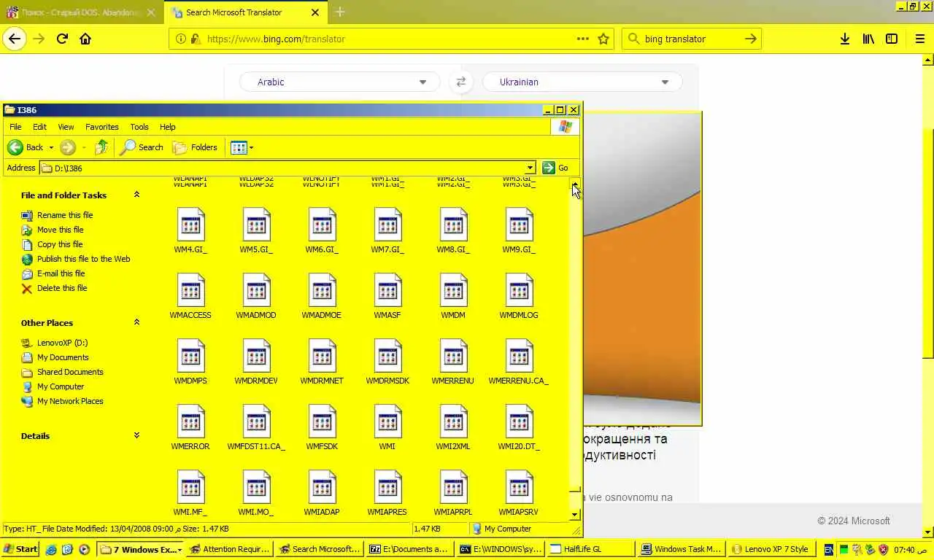Select the WMIAPSRV file icon

[x=519, y=487]
